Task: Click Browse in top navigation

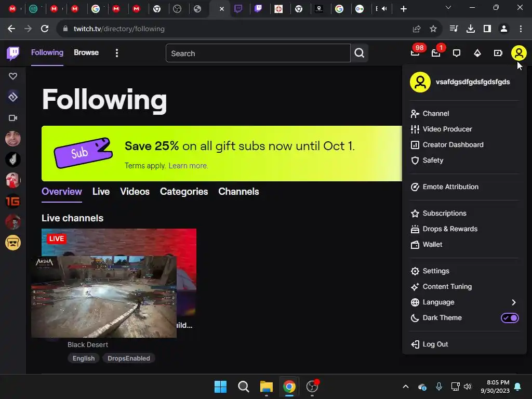Action: pyautogui.click(x=86, y=52)
